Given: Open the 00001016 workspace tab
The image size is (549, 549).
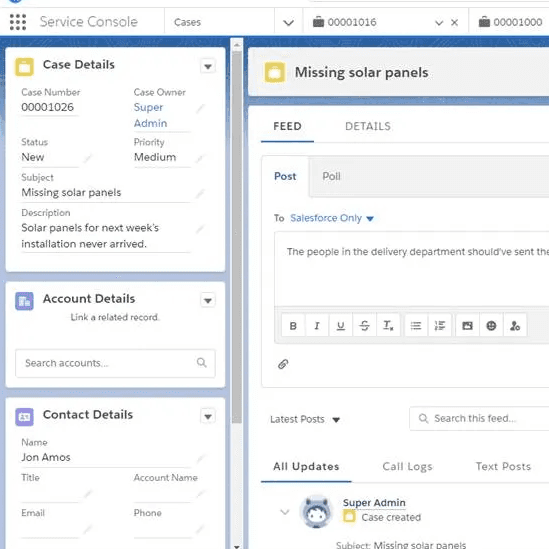Looking at the screenshot, I should [352, 22].
